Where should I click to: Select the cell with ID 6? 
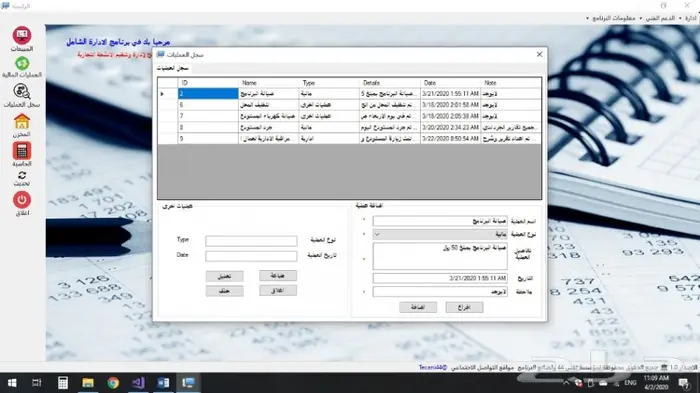(208, 105)
